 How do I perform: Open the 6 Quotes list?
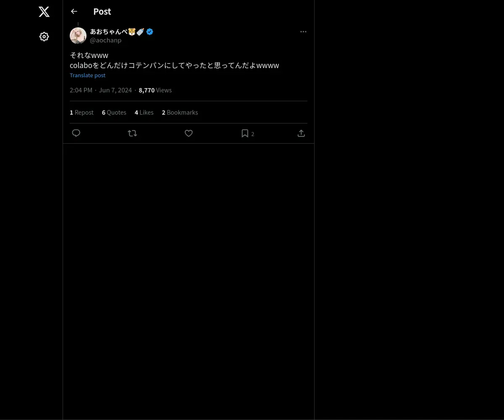pyautogui.click(x=114, y=113)
